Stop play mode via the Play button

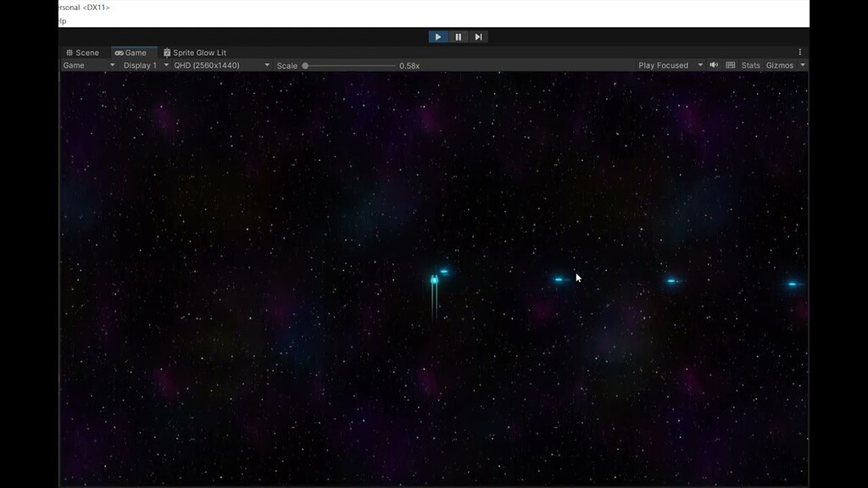pyautogui.click(x=438, y=36)
